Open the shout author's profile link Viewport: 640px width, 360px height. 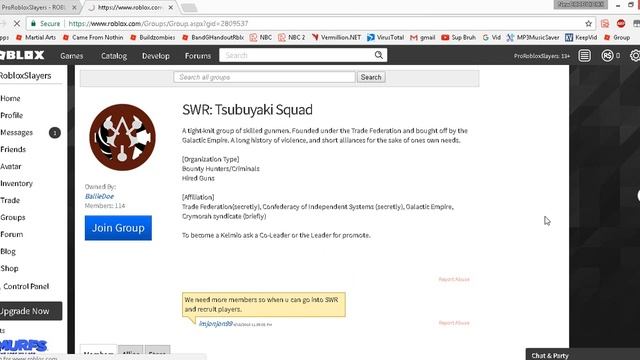[x=216, y=324]
